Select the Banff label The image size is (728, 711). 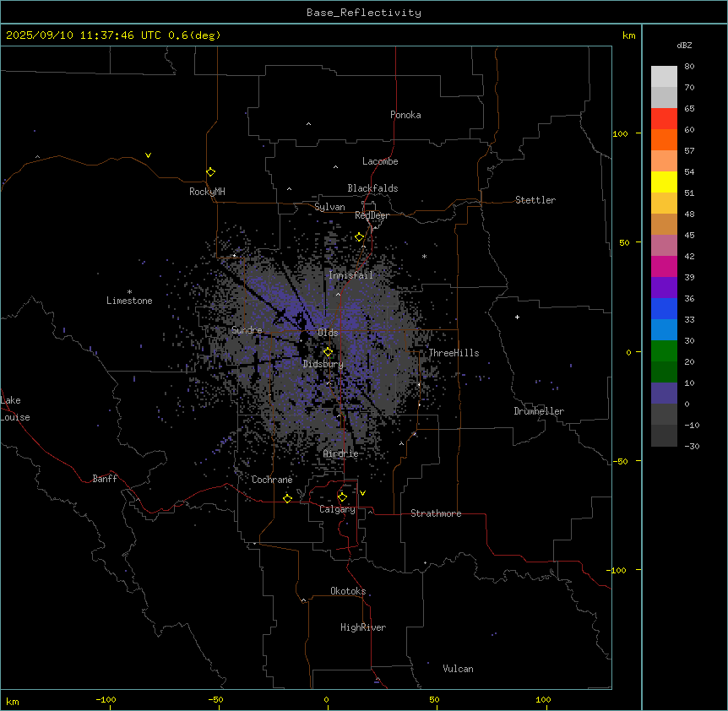tap(105, 479)
